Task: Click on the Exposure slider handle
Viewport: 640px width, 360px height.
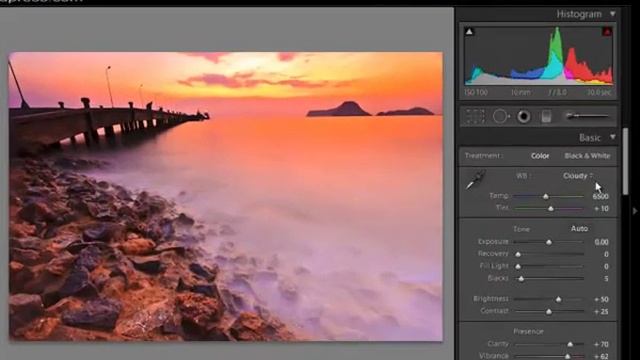Action: [x=549, y=242]
